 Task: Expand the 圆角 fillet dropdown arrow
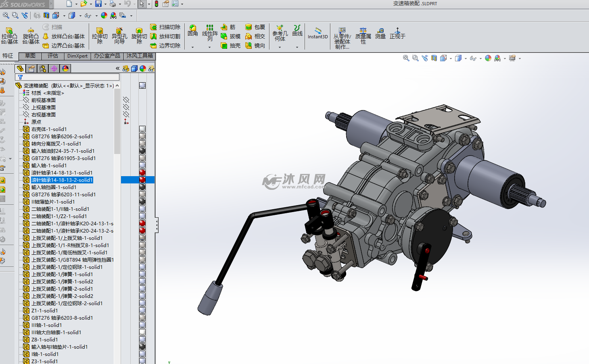coord(192,47)
